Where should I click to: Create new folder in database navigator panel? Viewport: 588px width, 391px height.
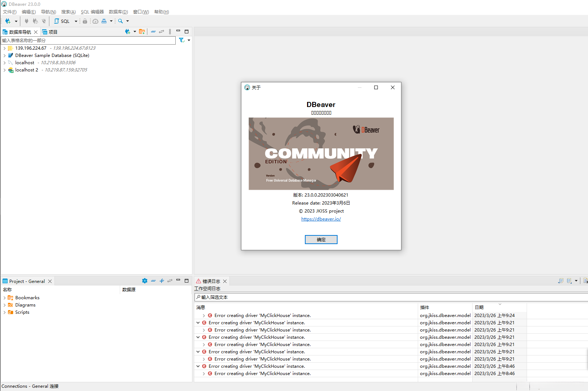(142, 32)
